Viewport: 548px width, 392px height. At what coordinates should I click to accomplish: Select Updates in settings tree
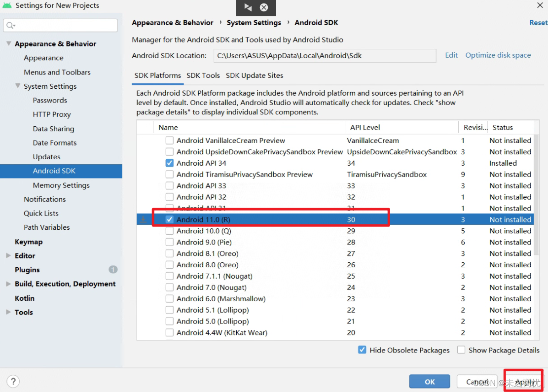[x=46, y=157]
